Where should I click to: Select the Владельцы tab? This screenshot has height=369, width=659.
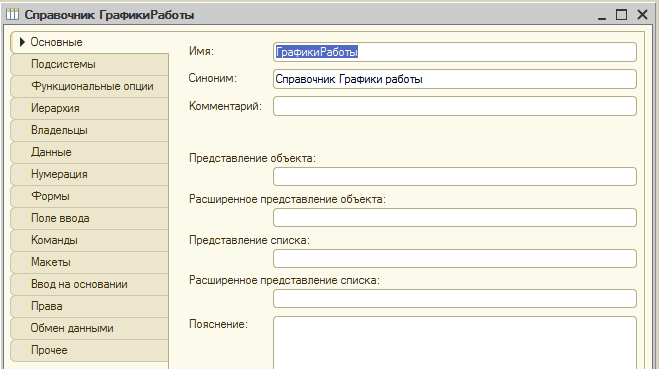(90, 130)
